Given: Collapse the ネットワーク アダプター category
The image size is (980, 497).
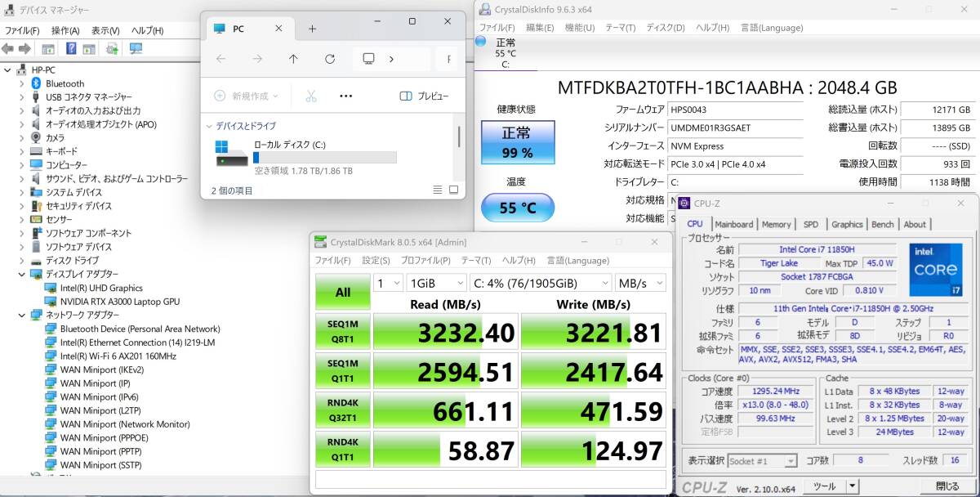Looking at the screenshot, I should [22, 315].
